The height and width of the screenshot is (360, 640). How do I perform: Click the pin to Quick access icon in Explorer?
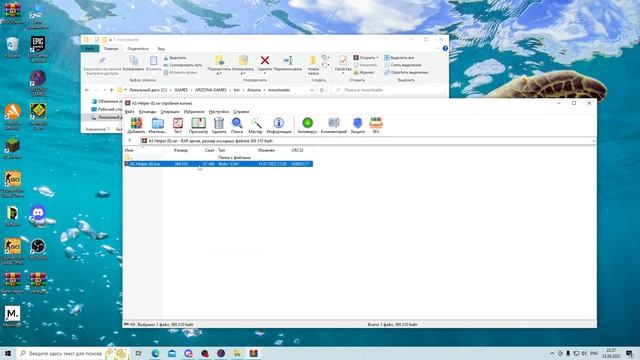[x=102, y=60]
